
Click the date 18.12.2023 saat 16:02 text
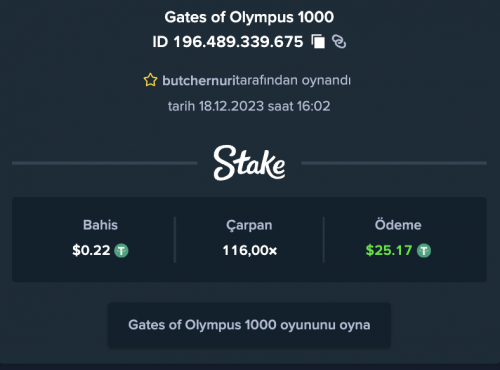pyautogui.click(x=249, y=106)
